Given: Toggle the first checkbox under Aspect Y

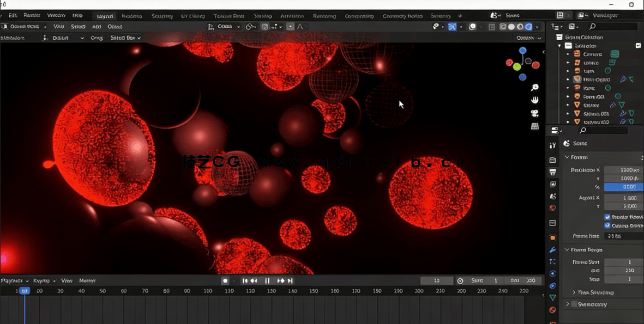Looking at the screenshot, I should [x=607, y=217].
